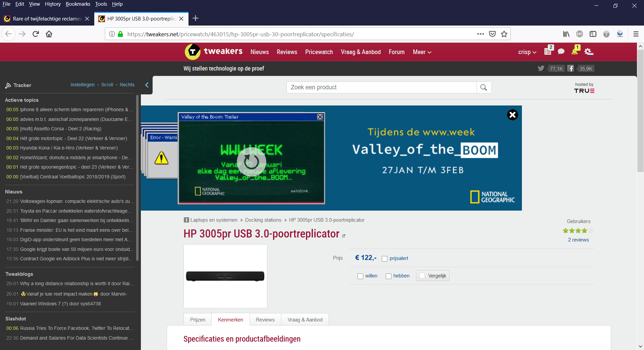
Task: Open the news tracker icon with badge 2
Action: tap(548, 51)
